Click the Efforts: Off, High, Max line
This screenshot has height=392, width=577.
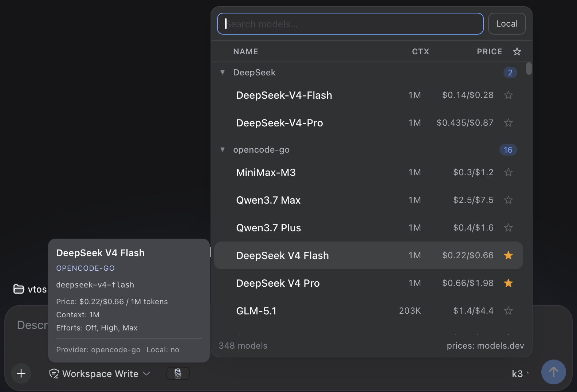click(97, 328)
